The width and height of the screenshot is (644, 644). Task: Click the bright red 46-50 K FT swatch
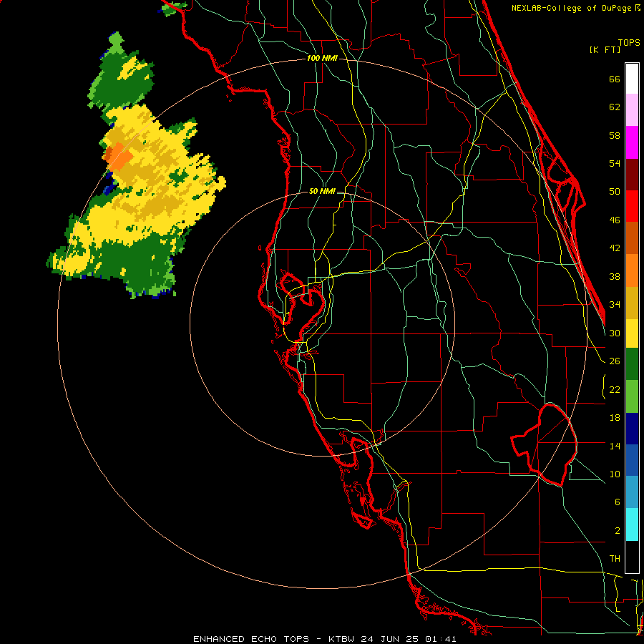(x=632, y=206)
